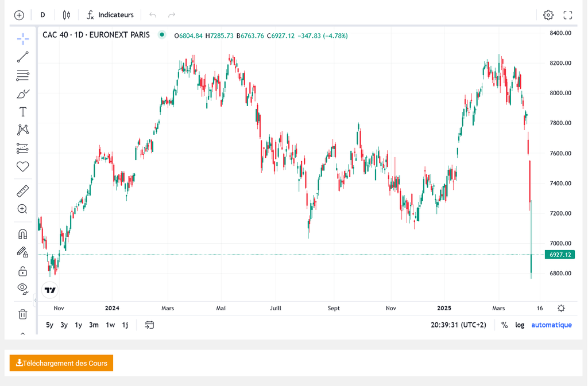Click the 2024 label on time axis
588x386 pixels.
tap(112, 308)
